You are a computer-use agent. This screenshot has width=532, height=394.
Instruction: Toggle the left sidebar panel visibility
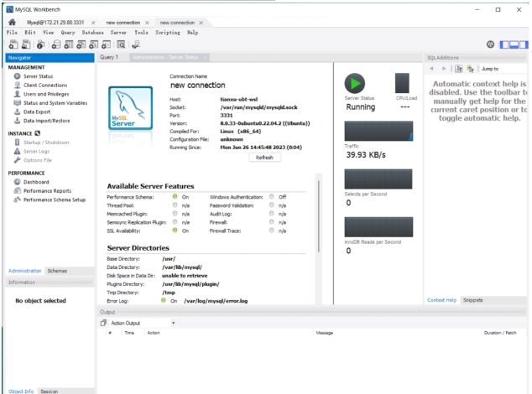504,44
